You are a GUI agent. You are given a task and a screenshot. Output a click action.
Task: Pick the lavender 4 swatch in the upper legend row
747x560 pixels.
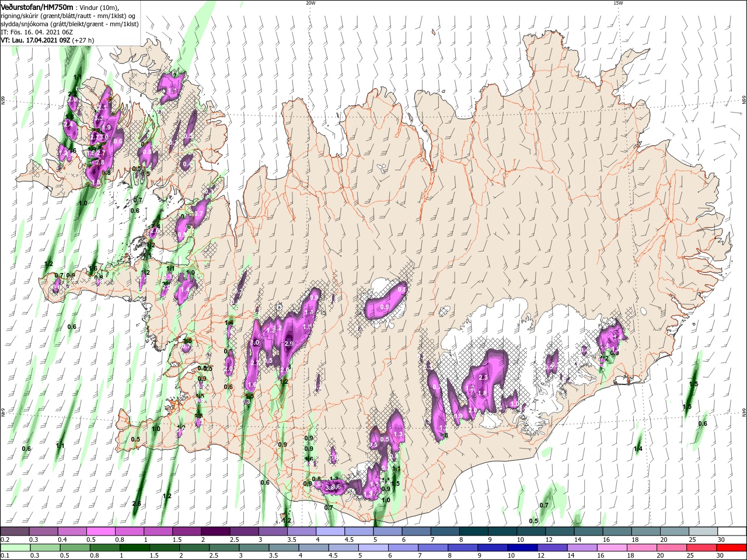330,531
